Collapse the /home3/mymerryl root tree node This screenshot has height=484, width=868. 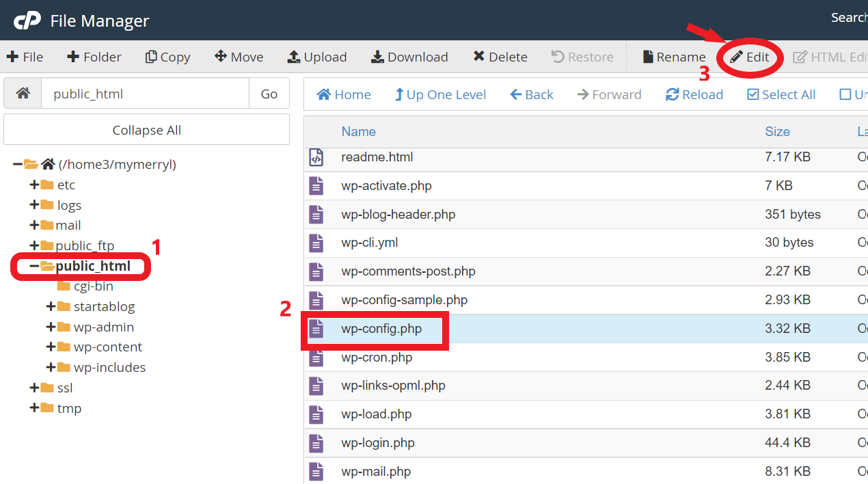[18, 164]
